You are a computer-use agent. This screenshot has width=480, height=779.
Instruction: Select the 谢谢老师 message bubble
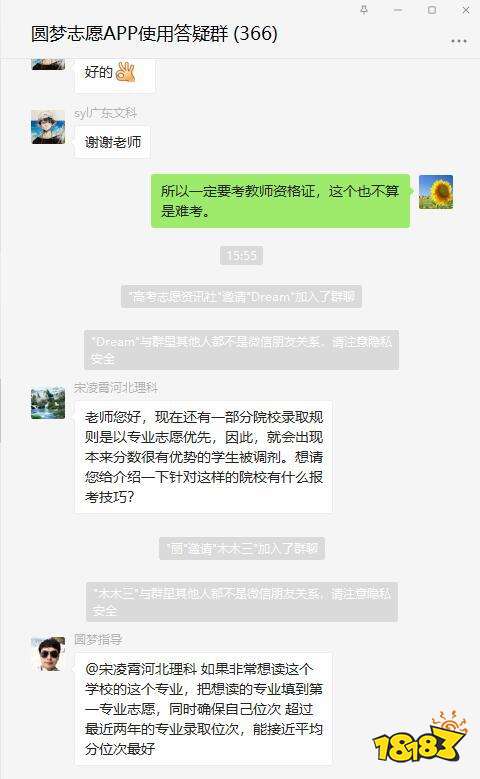tap(113, 143)
